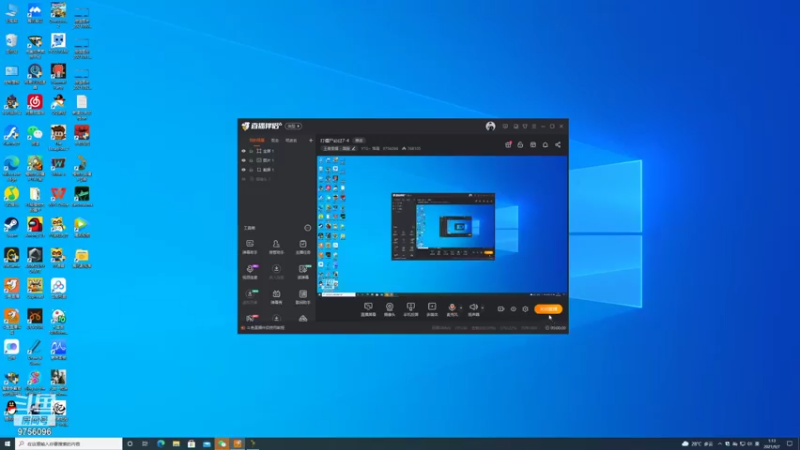This screenshot has height=450, width=800.
Task: Select the screen capture source icon
Action: [x=368, y=309]
